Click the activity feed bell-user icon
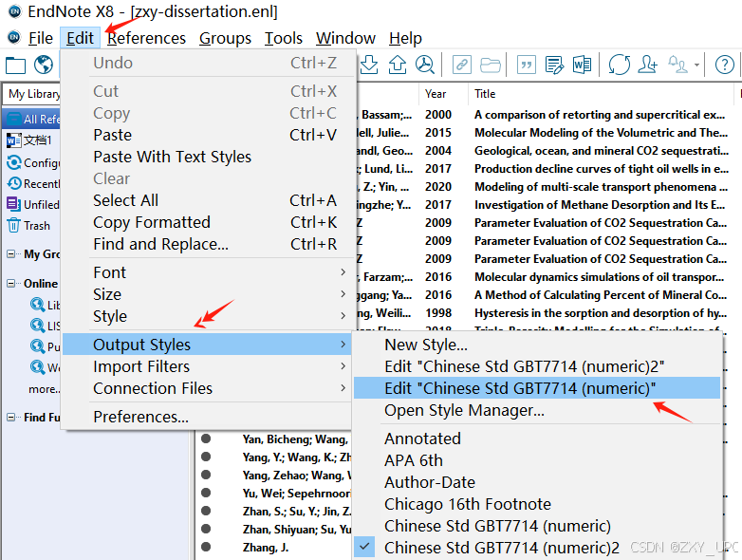Viewport: 742px width, 560px height. pyautogui.click(x=677, y=65)
